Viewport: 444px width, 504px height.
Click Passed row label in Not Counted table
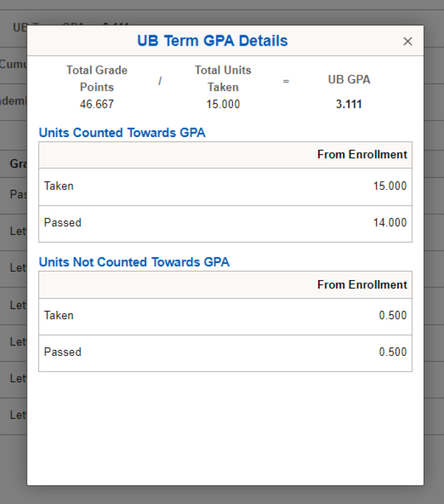point(63,352)
